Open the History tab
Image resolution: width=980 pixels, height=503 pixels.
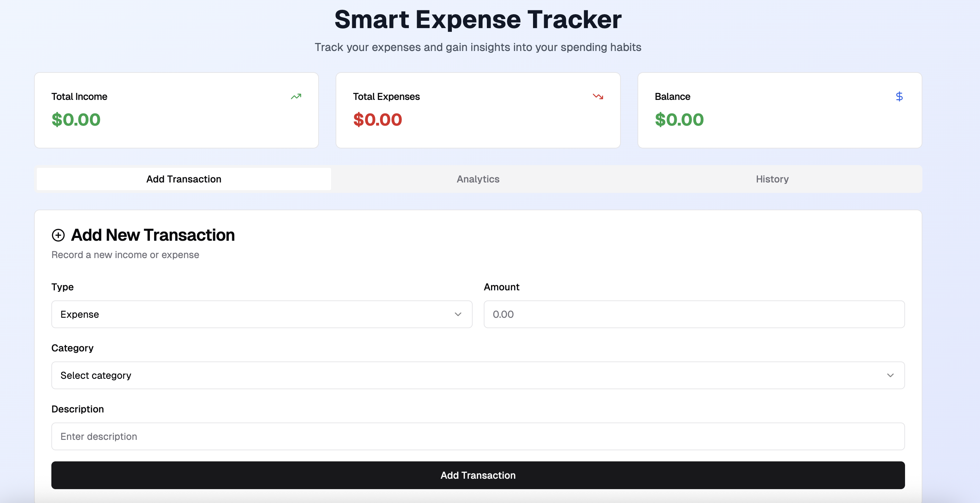772,179
